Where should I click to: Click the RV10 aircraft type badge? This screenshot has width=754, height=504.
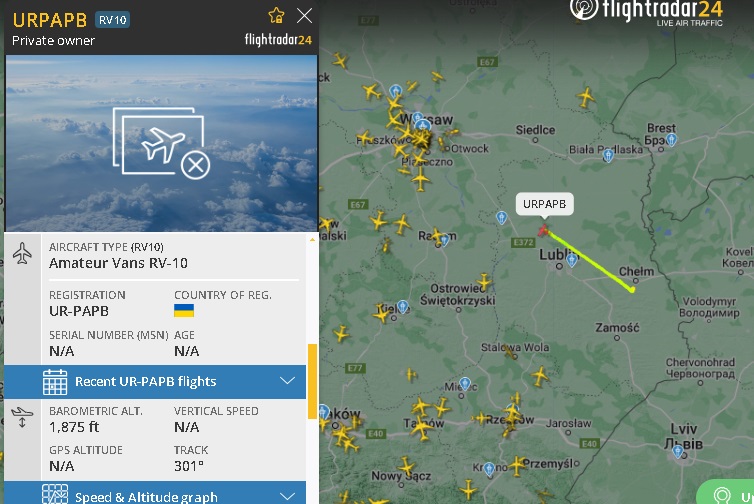113,20
